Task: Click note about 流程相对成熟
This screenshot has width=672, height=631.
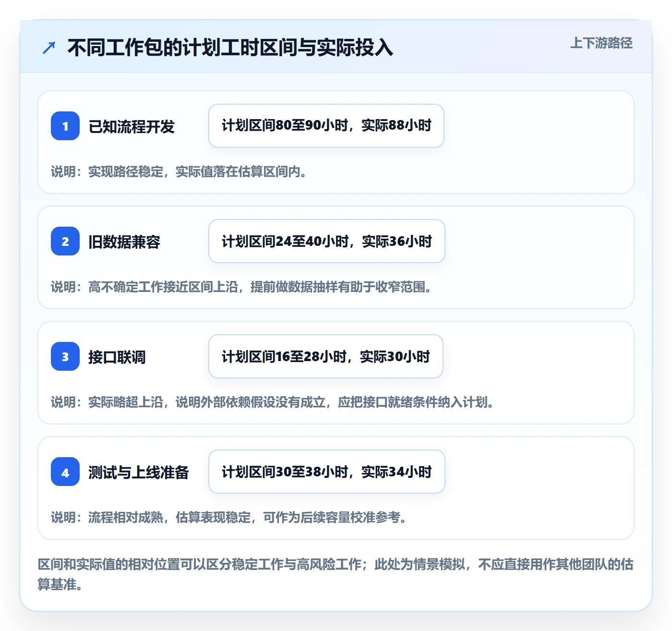Action: point(229,518)
